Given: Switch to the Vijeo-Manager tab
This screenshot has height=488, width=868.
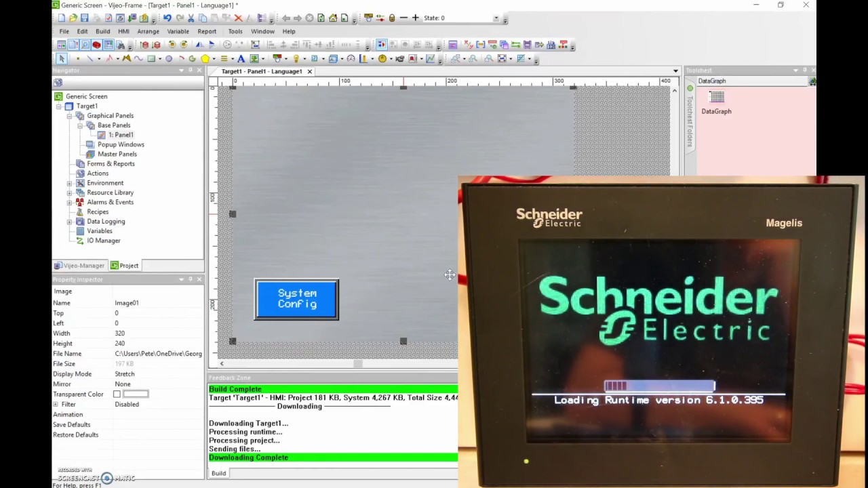Looking at the screenshot, I should click(80, 266).
